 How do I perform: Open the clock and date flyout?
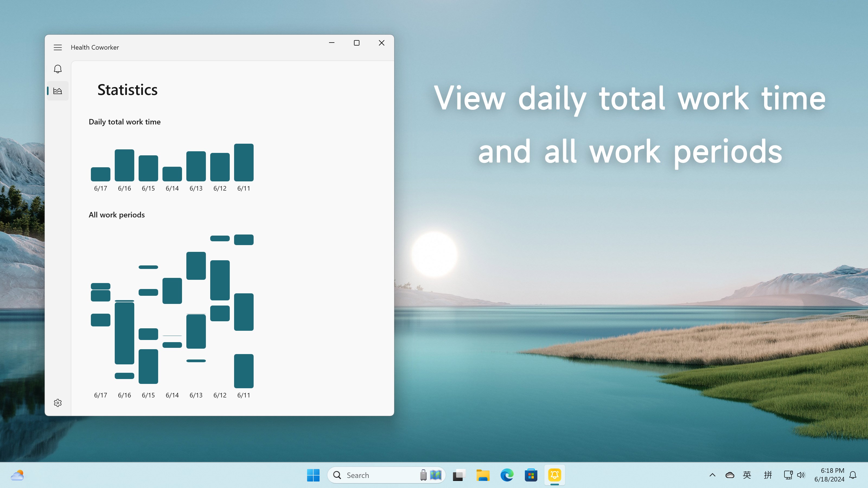point(829,475)
